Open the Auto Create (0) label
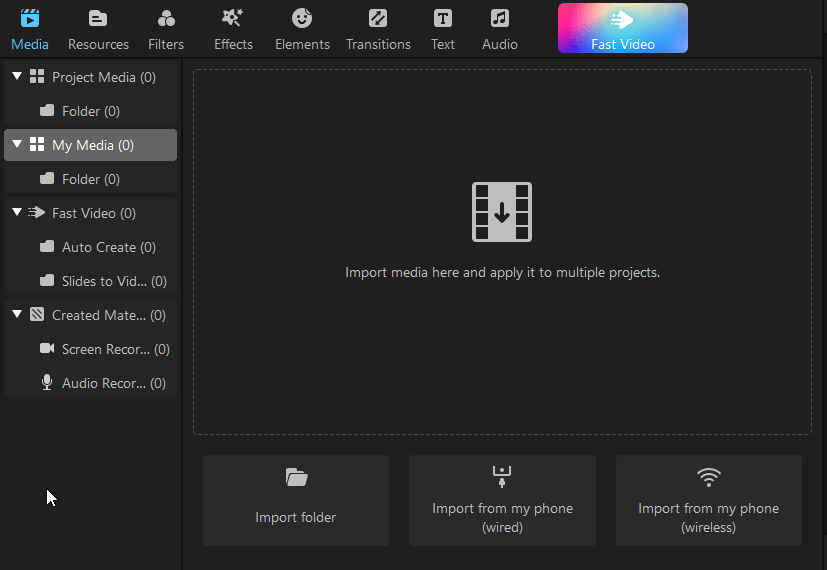Image resolution: width=827 pixels, height=570 pixels. [x=109, y=247]
